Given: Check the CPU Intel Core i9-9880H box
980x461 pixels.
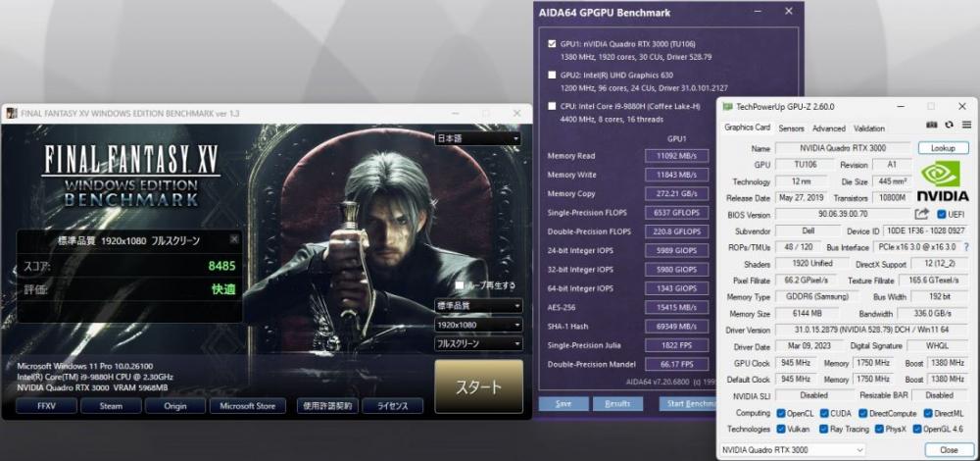Looking at the screenshot, I should (551, 106).
